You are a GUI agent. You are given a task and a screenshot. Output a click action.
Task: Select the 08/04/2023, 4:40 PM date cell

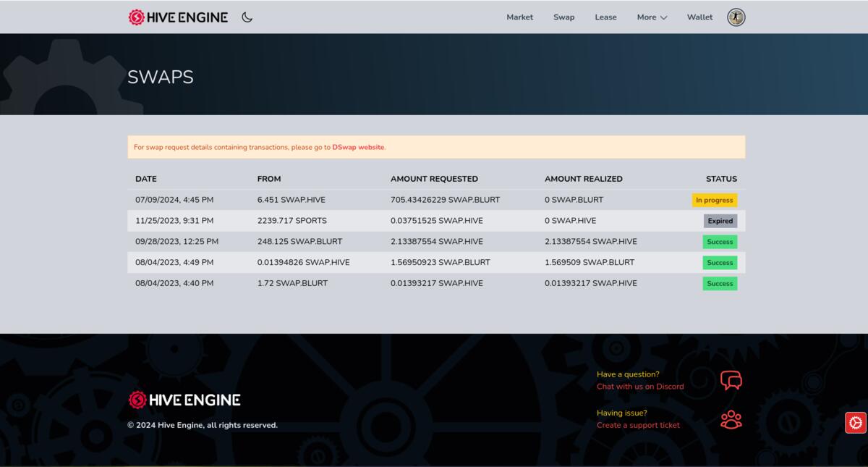(x=174, y=283)
